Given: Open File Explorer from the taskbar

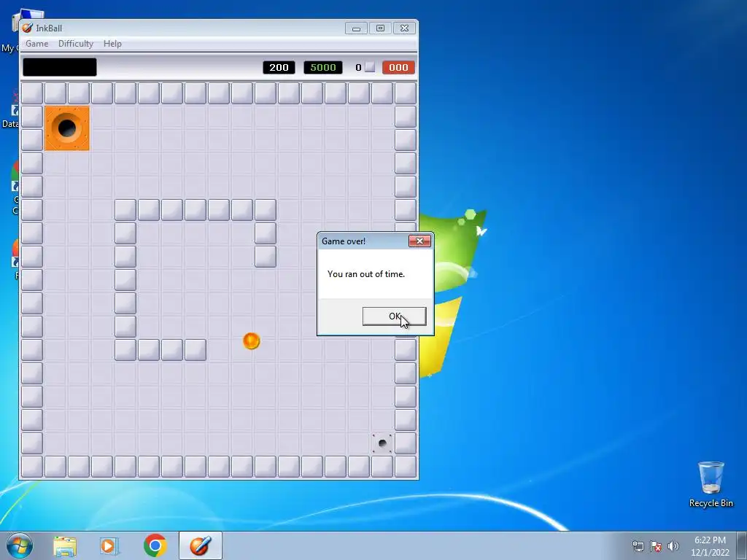Looking at the screenshot, I should pos(65,546).
